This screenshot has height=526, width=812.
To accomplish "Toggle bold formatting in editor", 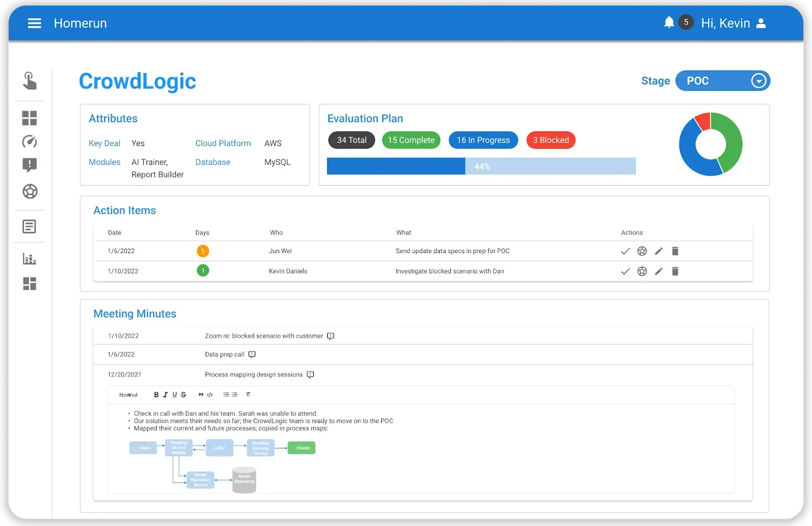I will [x=156, y=395].
